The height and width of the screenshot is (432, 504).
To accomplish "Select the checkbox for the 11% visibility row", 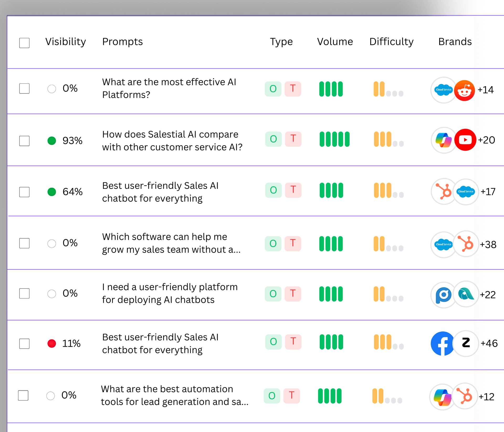I will pyautogui.click(x=24, y=344).
